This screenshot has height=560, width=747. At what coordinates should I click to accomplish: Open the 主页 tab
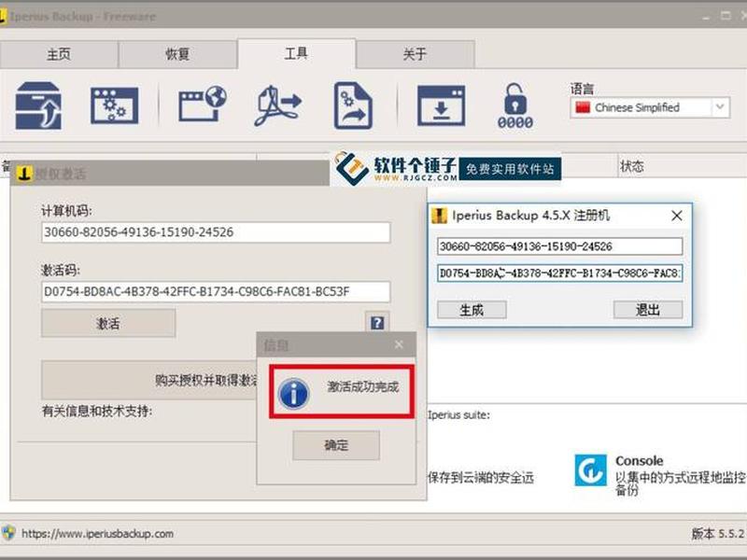(59, 54)
